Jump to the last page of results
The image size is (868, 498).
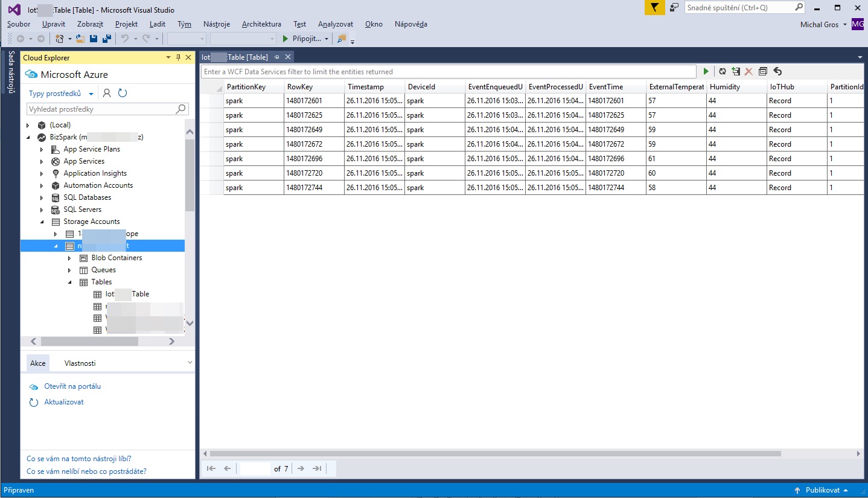[x=316, y=468]
